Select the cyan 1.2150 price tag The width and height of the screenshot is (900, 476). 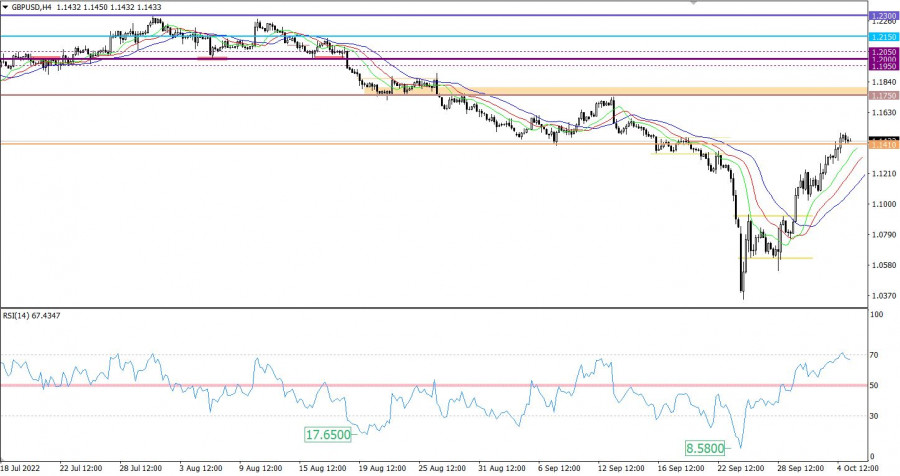(x=883, y=36)
